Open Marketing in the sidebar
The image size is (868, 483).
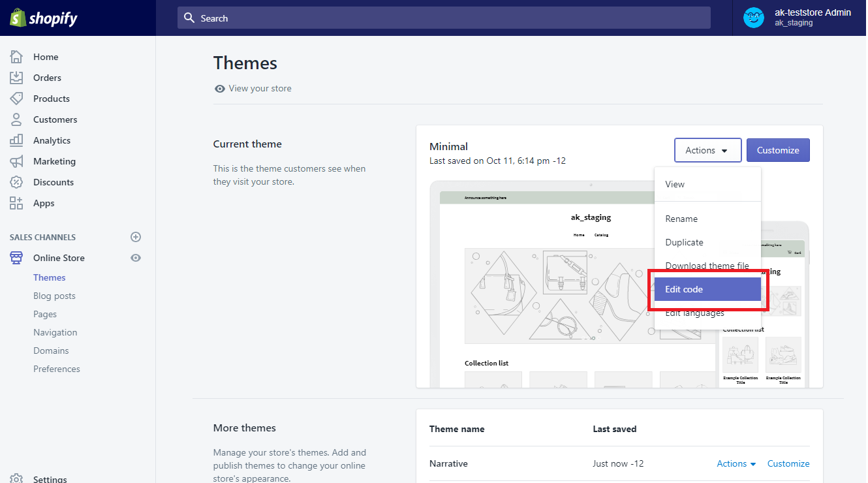55,161
